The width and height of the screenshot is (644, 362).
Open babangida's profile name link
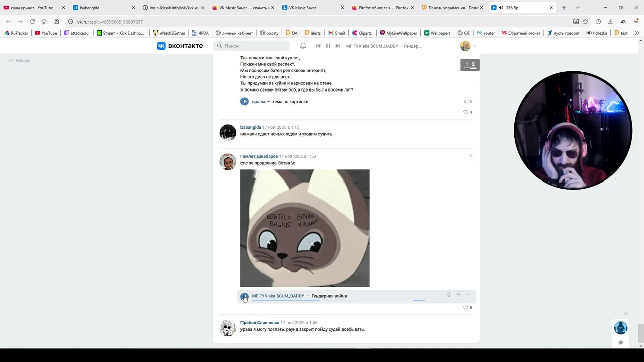251,127
